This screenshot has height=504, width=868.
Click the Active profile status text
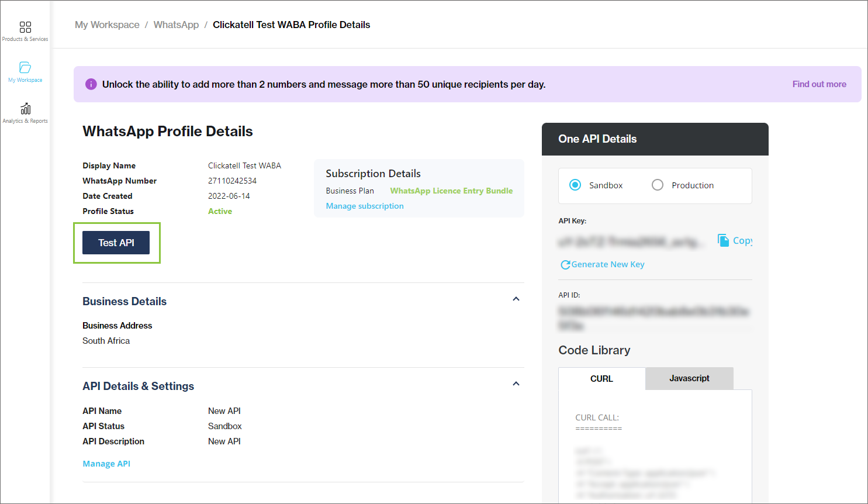[220, 211]
